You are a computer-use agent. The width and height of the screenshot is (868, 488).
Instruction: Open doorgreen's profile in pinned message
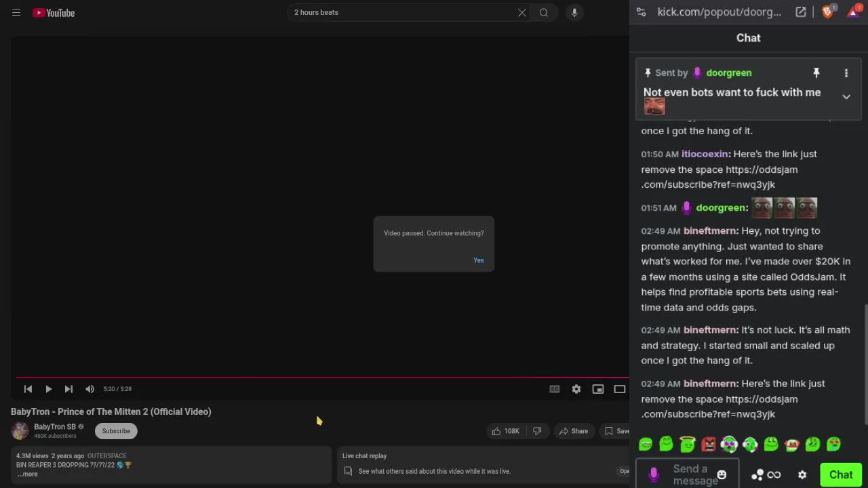pos(729,73)
